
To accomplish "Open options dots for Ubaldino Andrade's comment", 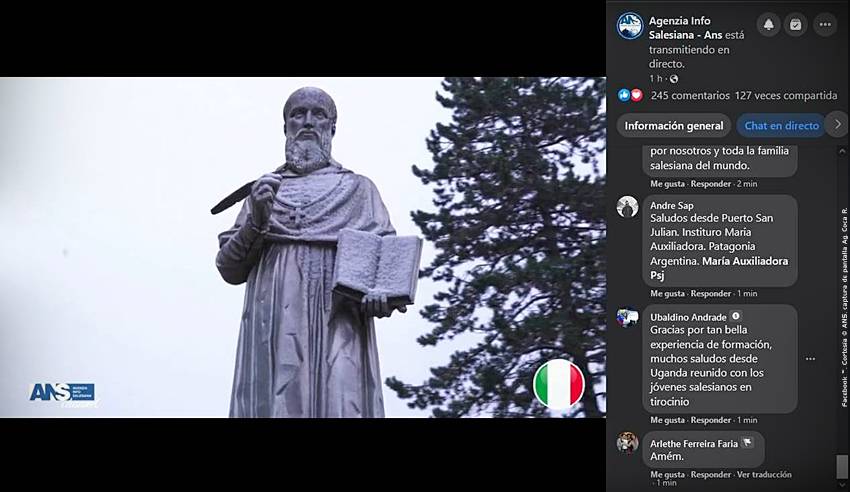I will [810, 359].
